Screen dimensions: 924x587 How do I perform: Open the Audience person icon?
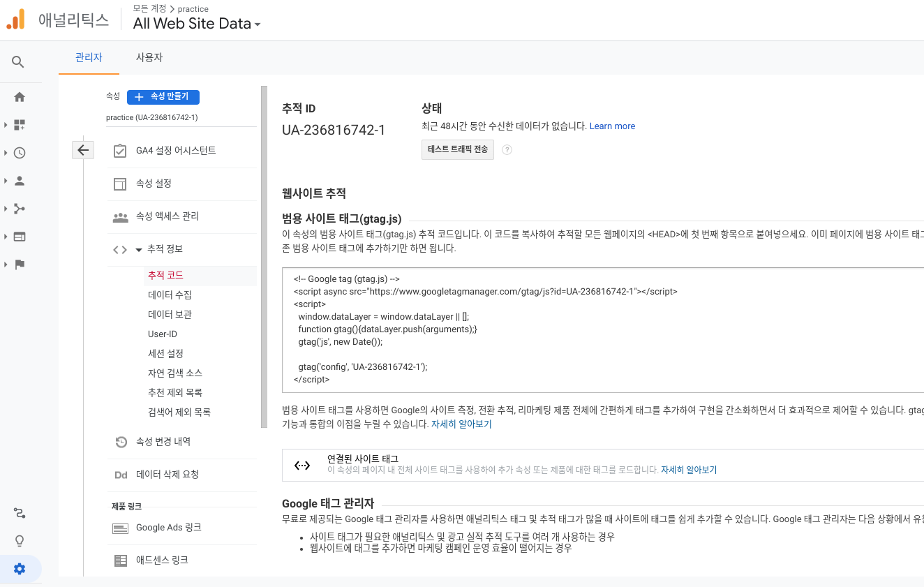point(20,181)
